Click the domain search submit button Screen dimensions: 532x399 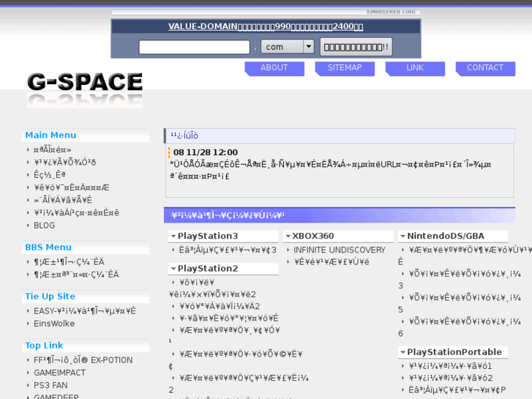click(356, 47)
